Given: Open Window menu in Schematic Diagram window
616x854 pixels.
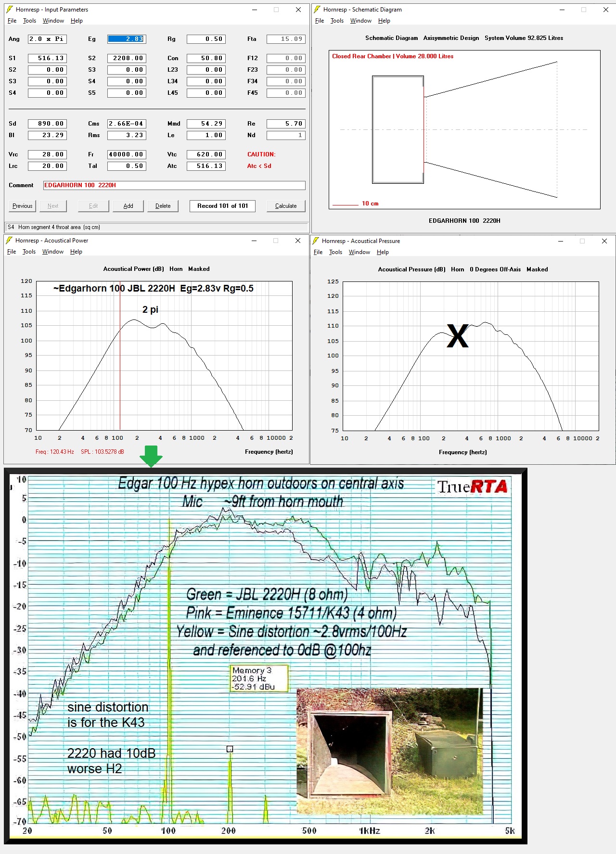Looking at the screenshot, I should click(x=361, y=21).
